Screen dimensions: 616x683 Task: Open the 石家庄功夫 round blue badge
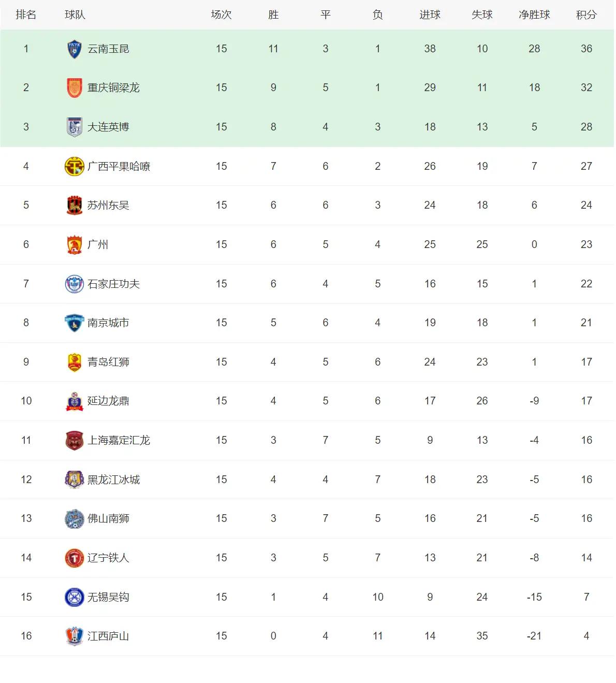75,284
